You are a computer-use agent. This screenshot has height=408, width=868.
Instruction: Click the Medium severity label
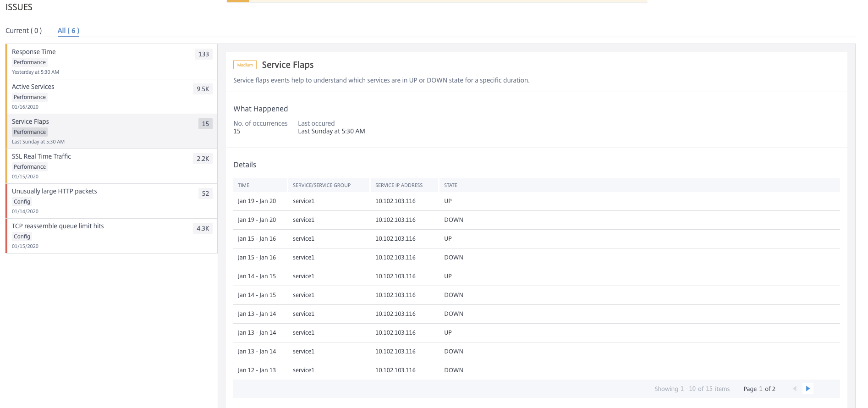click(245, 65)
